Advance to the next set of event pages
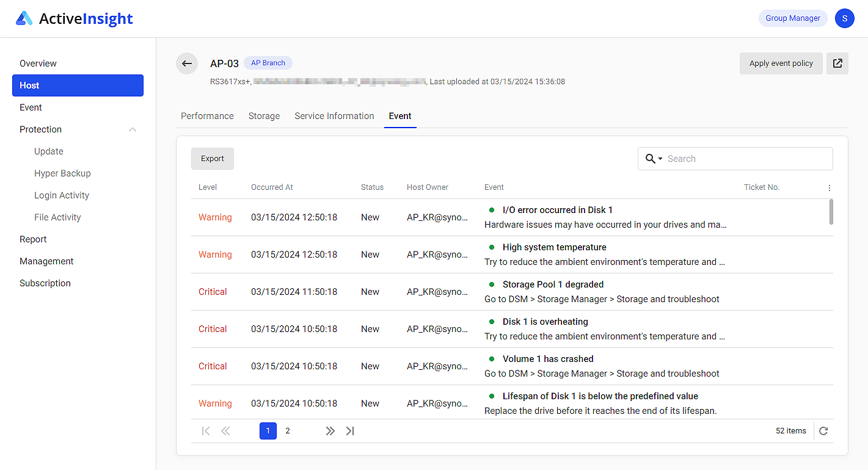 pyautogui.click(x=330, y=430)
